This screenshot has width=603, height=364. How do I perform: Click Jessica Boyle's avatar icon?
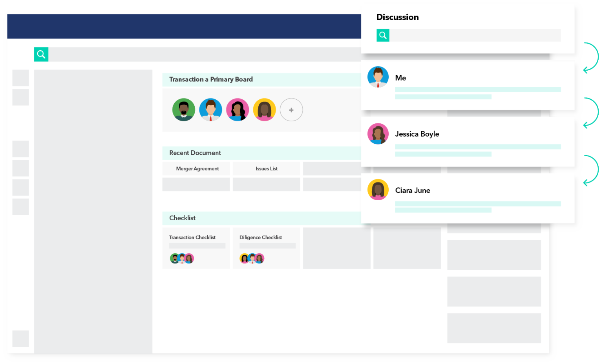[x=378, y=134]
